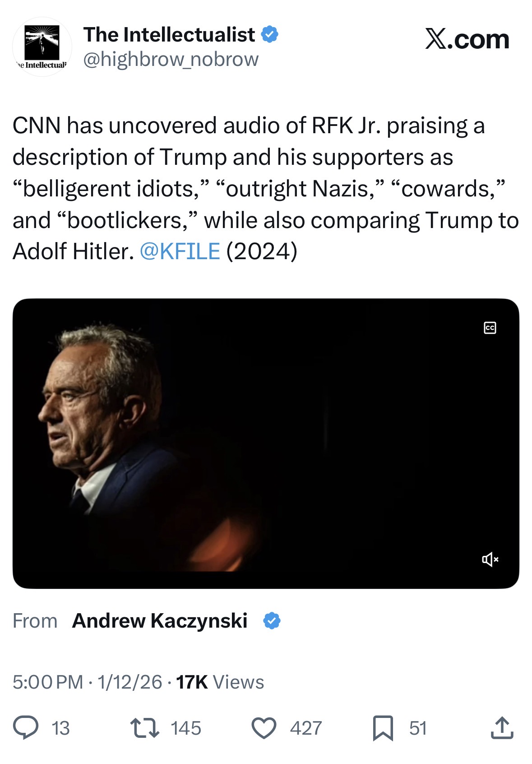Open Andrew Kaczynski's profile

(160, 621)
